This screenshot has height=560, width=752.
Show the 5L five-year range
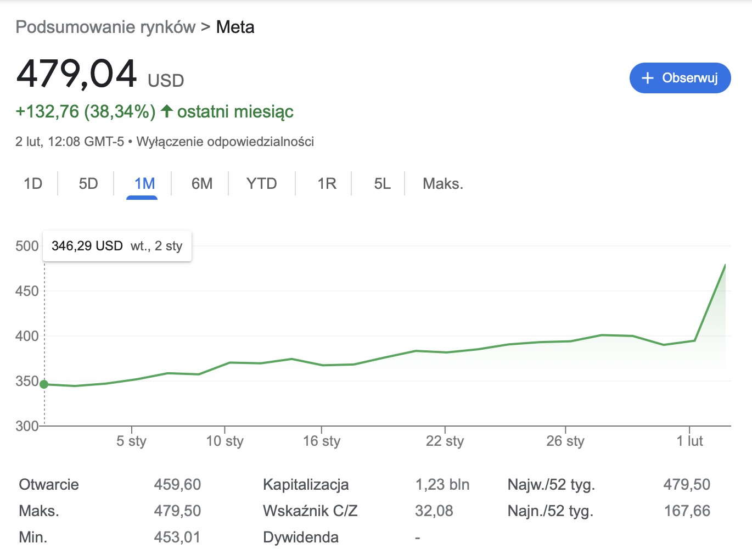(x=383, y=183)
